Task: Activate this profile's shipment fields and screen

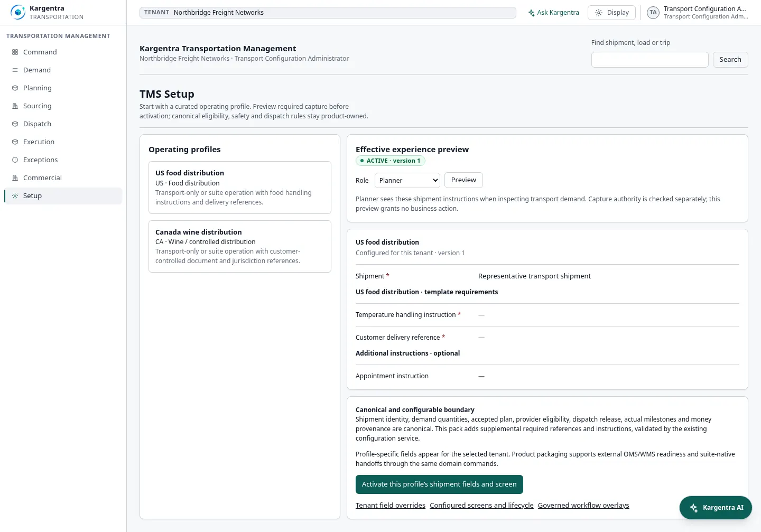Action: coord(439,484)
